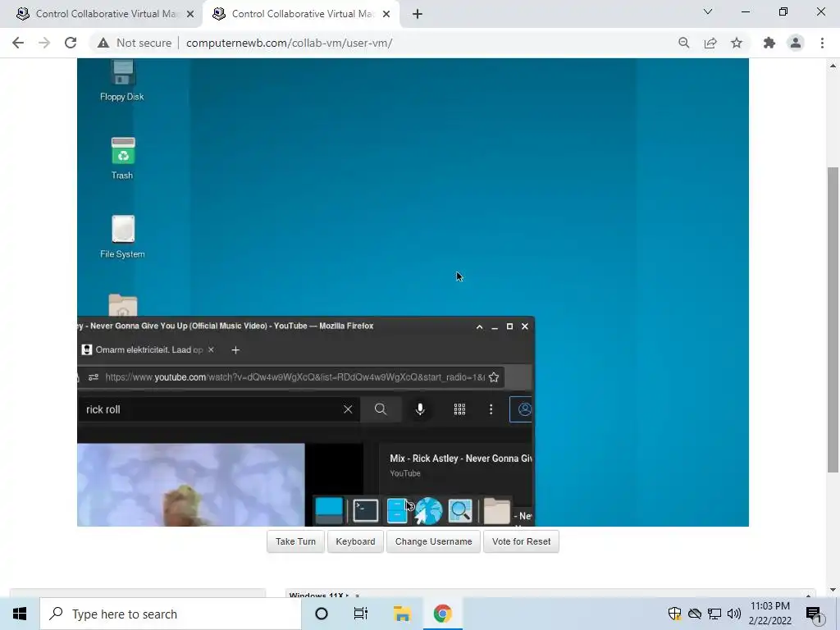Open Chrome profile avatar
The width and height of the screenshot is (840, 630).
click(x=796, y=43)
